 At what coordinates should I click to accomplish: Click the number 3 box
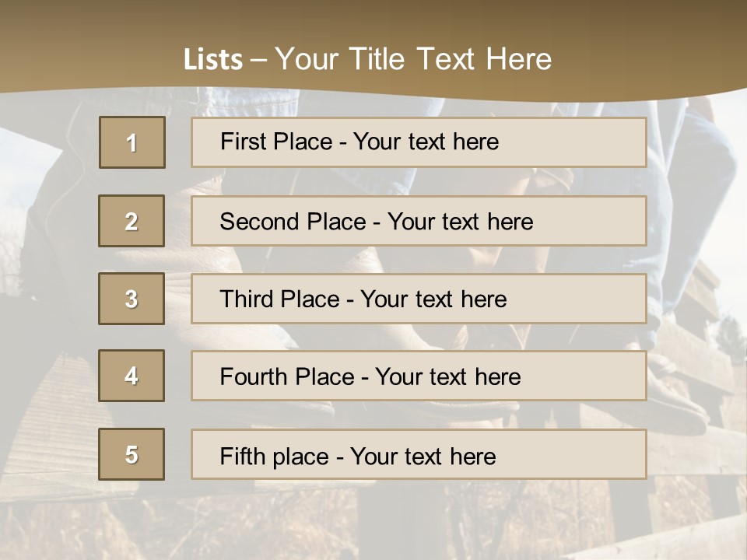coord(132,299)
